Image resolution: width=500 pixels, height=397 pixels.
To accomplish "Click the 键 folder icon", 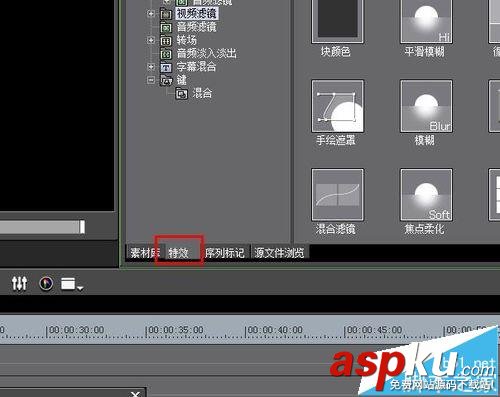I will [166, 80].
